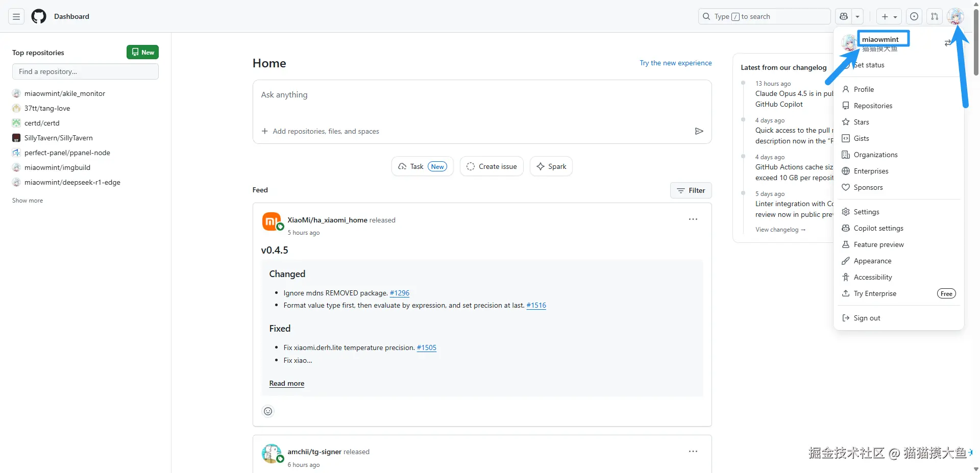The width and height of the screenshot is (980, 473).
Task: Click the GitHub logo icon
Action: pos(39,16)
